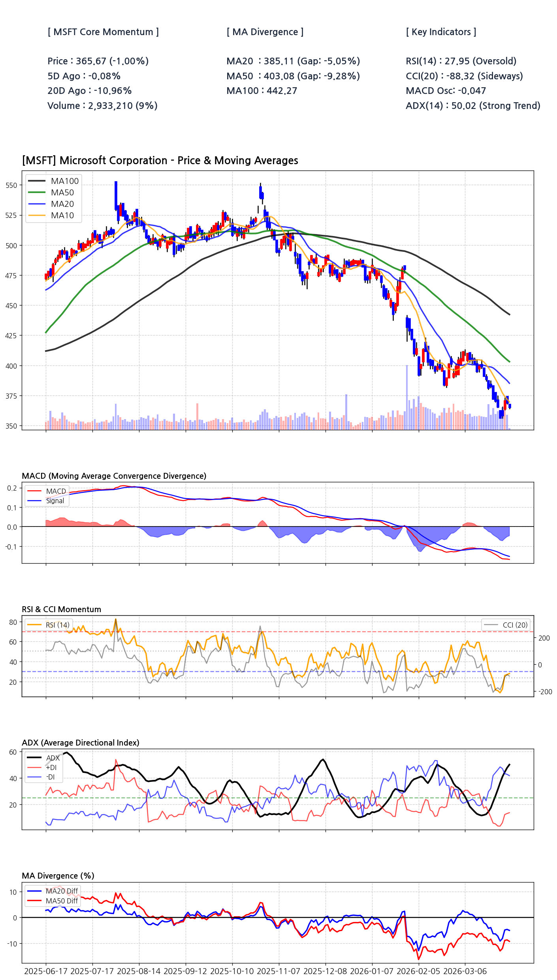This screenshot has height=980, width=557.
Task: Select MA20 385.11 gap text
Action: tap(293, 61)
